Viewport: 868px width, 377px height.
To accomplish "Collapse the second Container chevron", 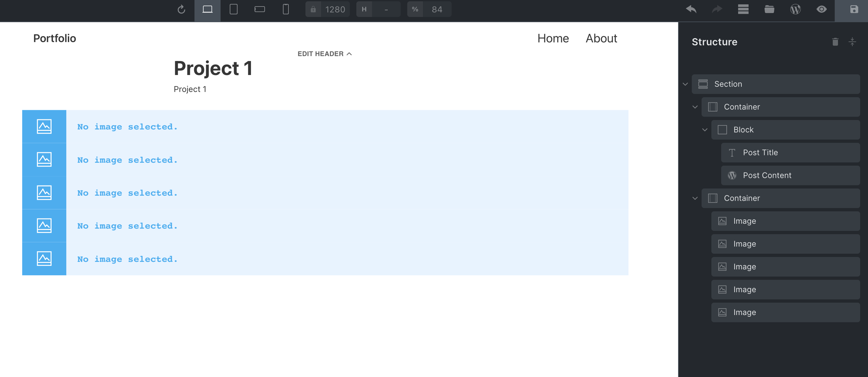I will click(x=695, y=198).
